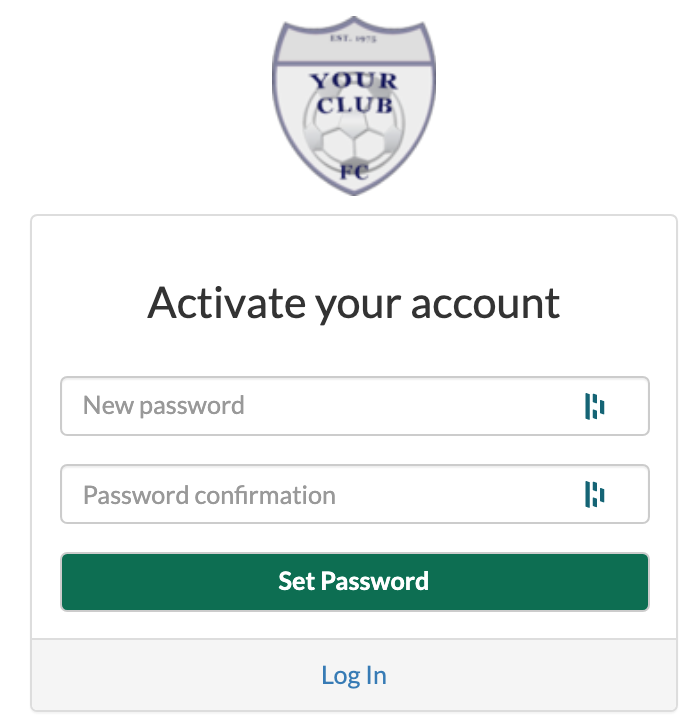The width and height of the screenshot is (698, 726).
Task: Follow the Log In link
Action: (354, 675)
